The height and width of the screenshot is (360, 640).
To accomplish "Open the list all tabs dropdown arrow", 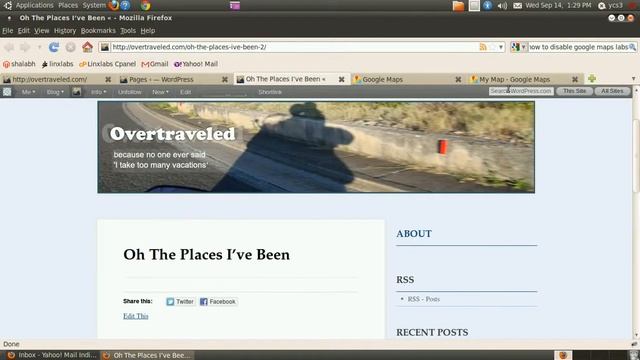I will coord(633,79).
